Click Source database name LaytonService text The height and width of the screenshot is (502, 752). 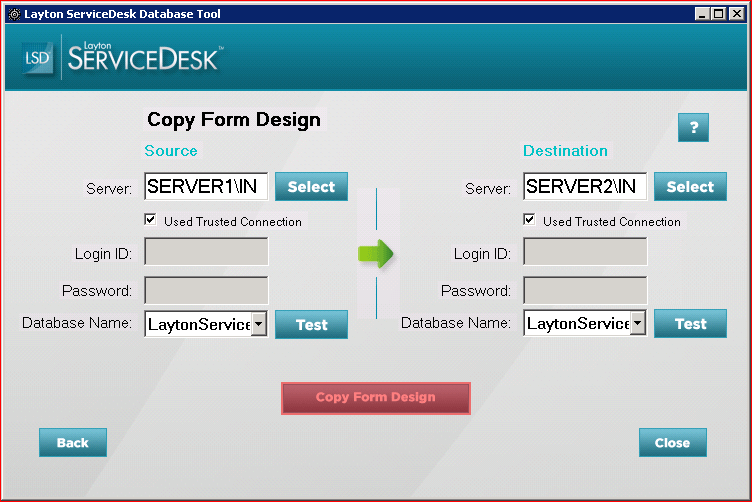[199, 325]
